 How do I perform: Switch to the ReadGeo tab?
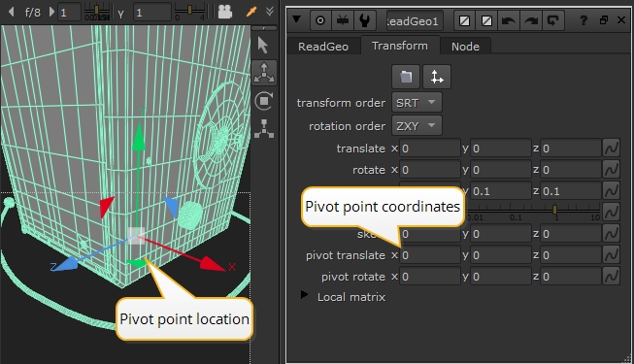pos(323,47)
